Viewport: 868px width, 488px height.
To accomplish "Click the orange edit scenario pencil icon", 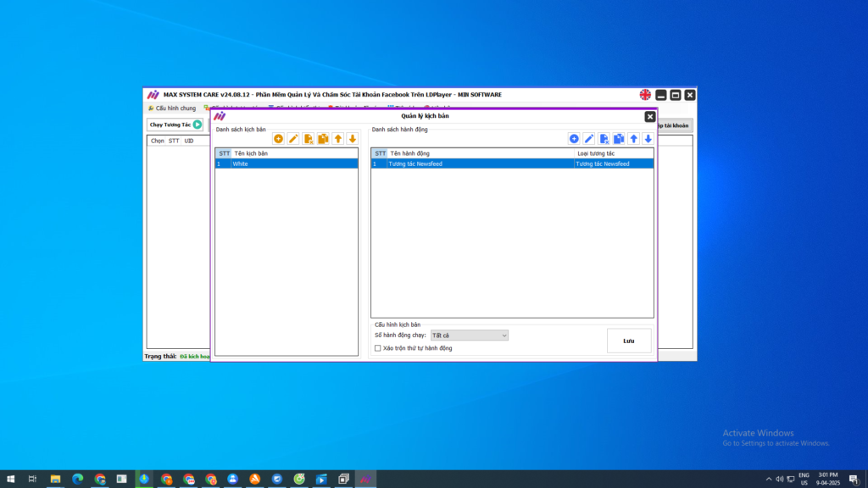I will [293, 138].
